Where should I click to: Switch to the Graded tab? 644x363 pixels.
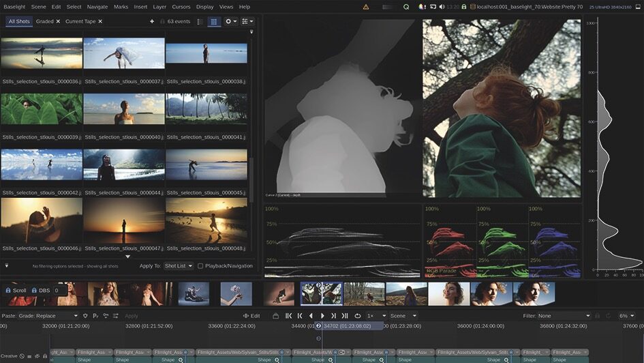(45, 22)
